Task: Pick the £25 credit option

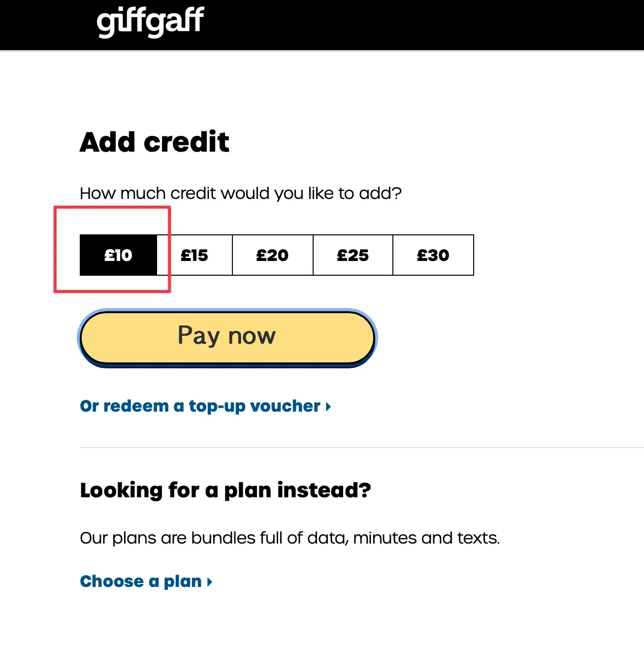Action: pos(353,255)
